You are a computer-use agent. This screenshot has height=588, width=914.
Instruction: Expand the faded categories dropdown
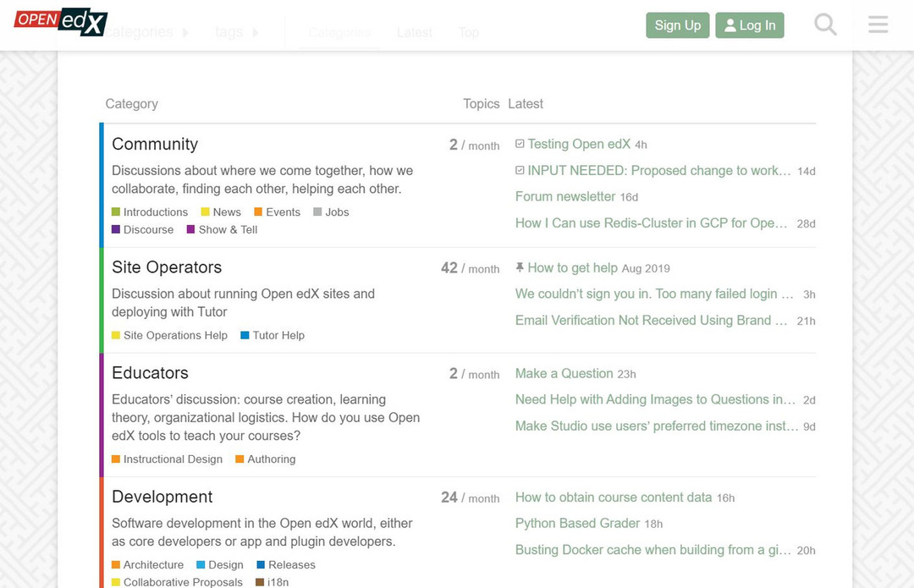[x=146, y=32]
